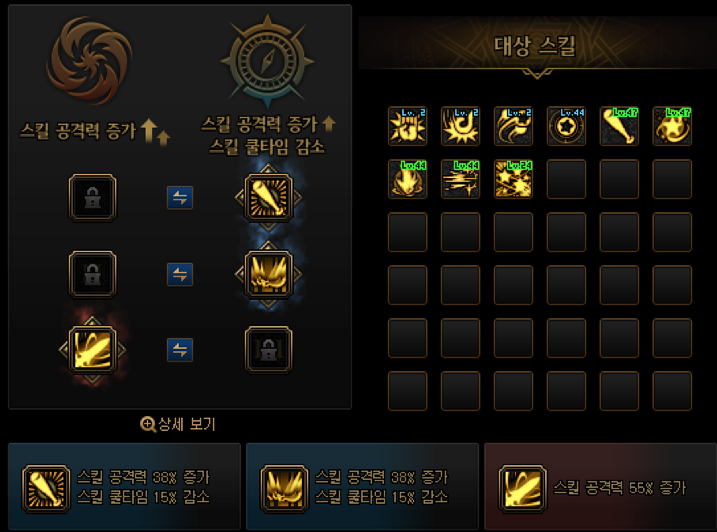
Task: Select the swirl attack power increase emblem
Action: click(x=90, y=60)
